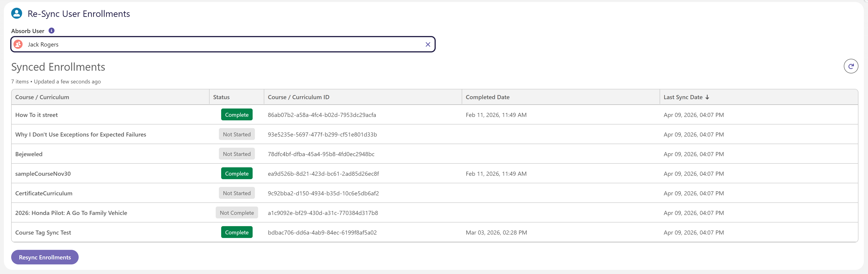Click last sync date for Course Tag Sync Test
The height and width of the screenshot is (274, 868).
pyautogui.click(x=693, y=233)
